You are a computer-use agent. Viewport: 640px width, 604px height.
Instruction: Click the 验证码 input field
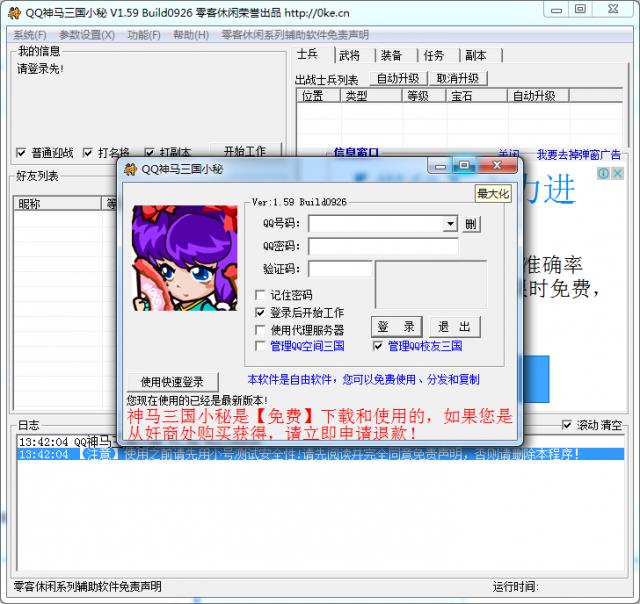[x=340, y=269]
